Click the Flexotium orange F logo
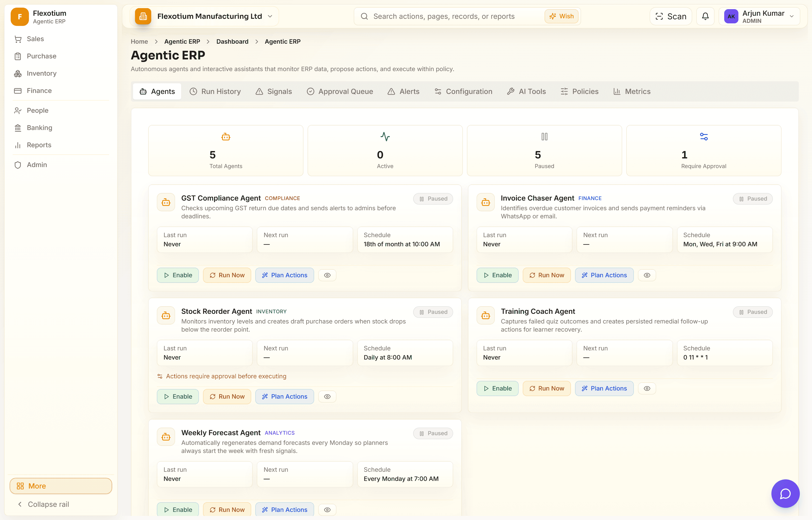 (20, 17)
